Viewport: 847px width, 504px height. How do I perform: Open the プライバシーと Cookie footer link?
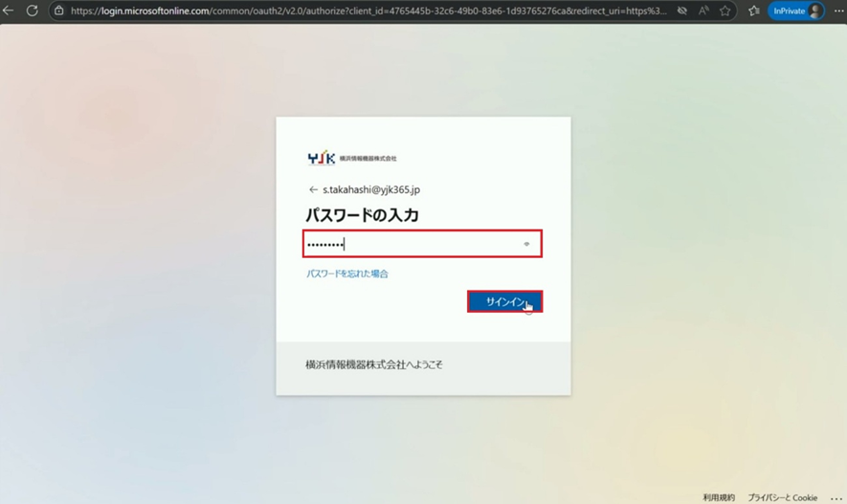point(782,497)
